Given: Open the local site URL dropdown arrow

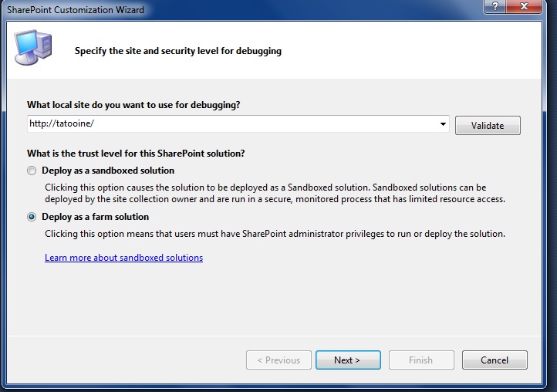Looking at the screenshot, I should pos(443,124).
